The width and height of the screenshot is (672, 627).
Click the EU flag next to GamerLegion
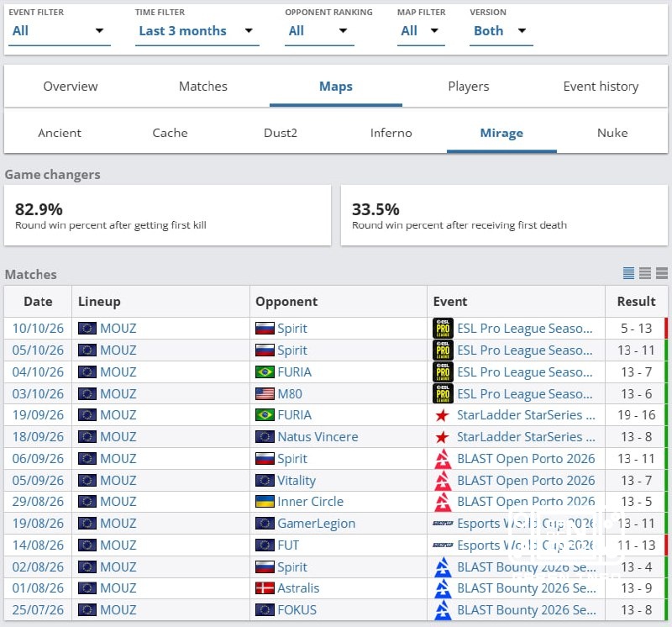coord(265,524)
